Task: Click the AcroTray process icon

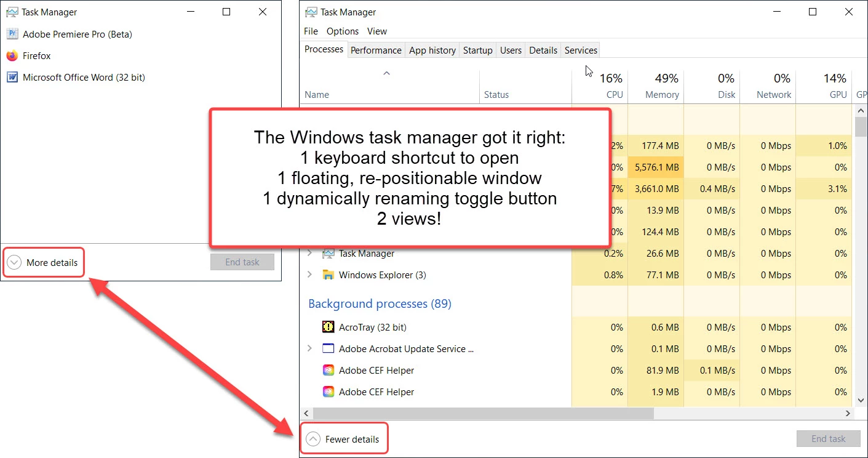Action: tap(328, 327)
